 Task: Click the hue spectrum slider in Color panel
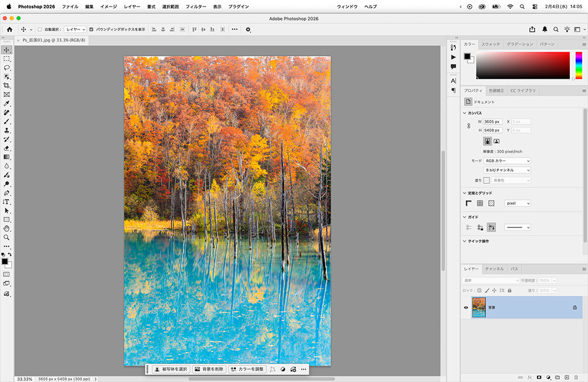click(579, 65)
